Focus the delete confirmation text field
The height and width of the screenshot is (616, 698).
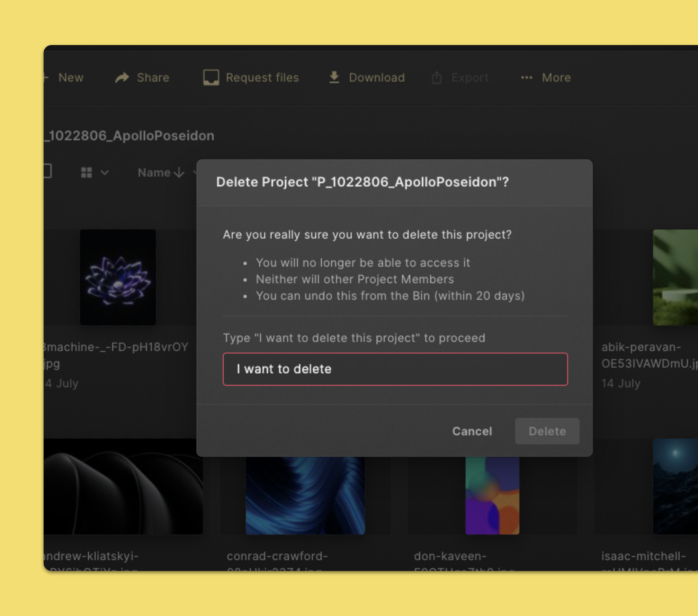point(395,369)
